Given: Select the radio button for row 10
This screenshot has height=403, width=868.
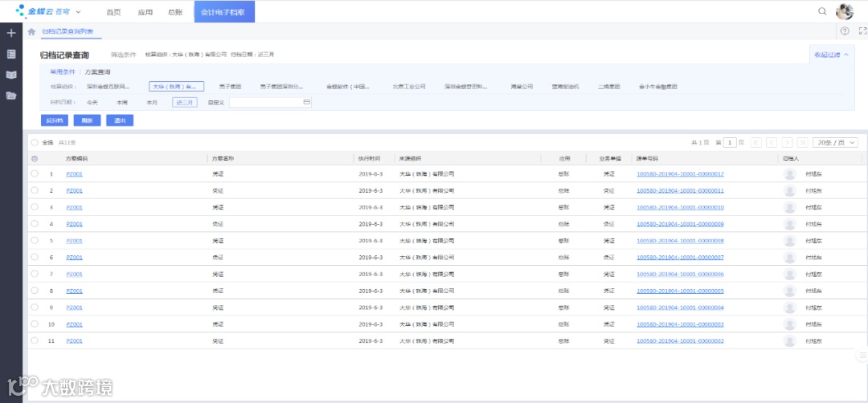Looking at the screenshot, I should [x=35, y=324].
